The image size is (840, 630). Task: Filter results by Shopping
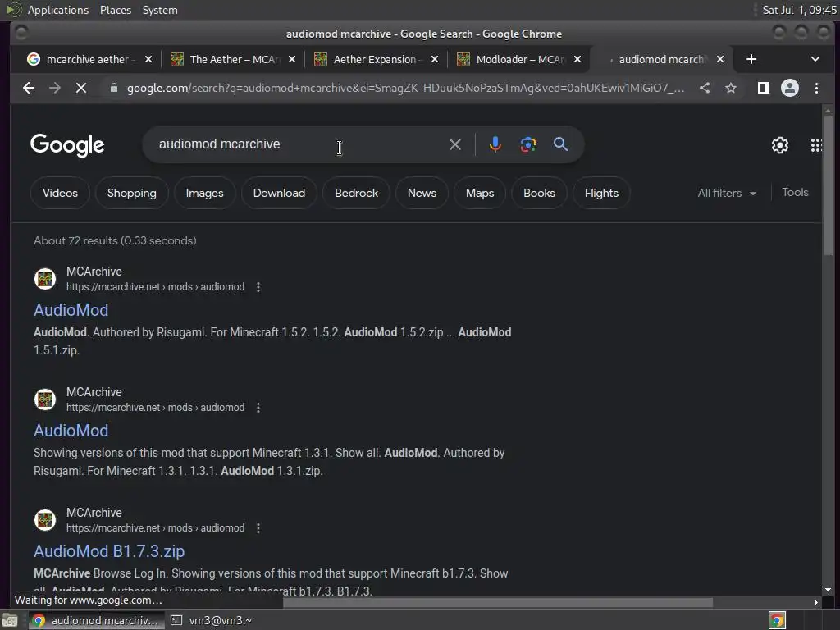(132, 193)
